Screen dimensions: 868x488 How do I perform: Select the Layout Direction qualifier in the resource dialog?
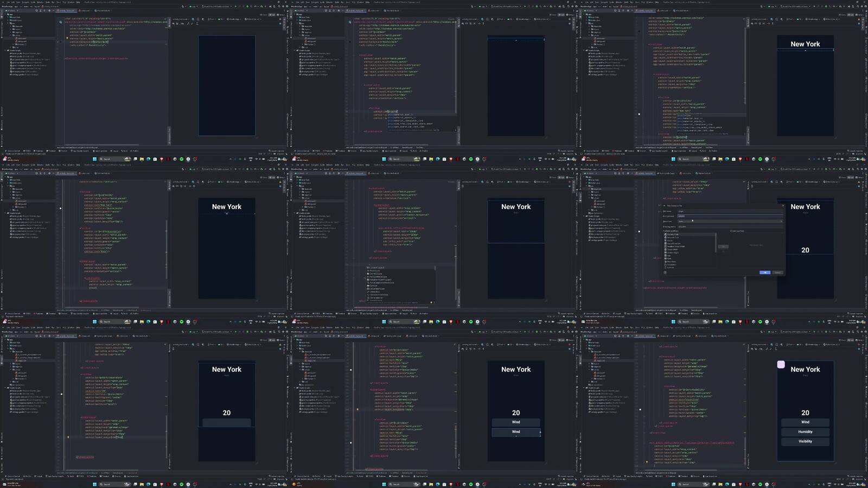click(673, 244)
